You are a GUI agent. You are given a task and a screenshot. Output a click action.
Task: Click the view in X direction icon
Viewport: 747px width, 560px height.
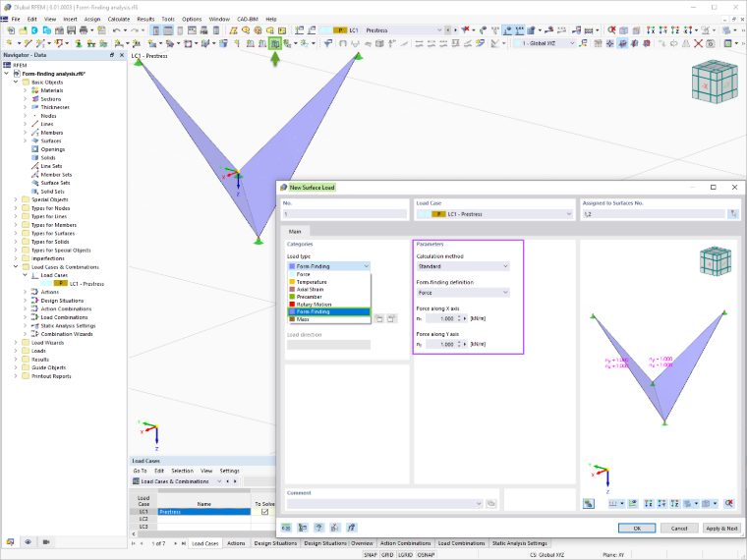[651, 30]
